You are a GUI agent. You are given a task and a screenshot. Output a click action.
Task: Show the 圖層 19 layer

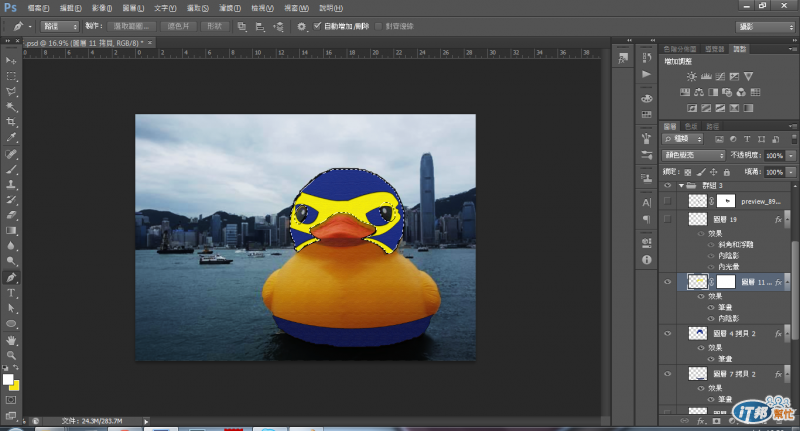667,219
